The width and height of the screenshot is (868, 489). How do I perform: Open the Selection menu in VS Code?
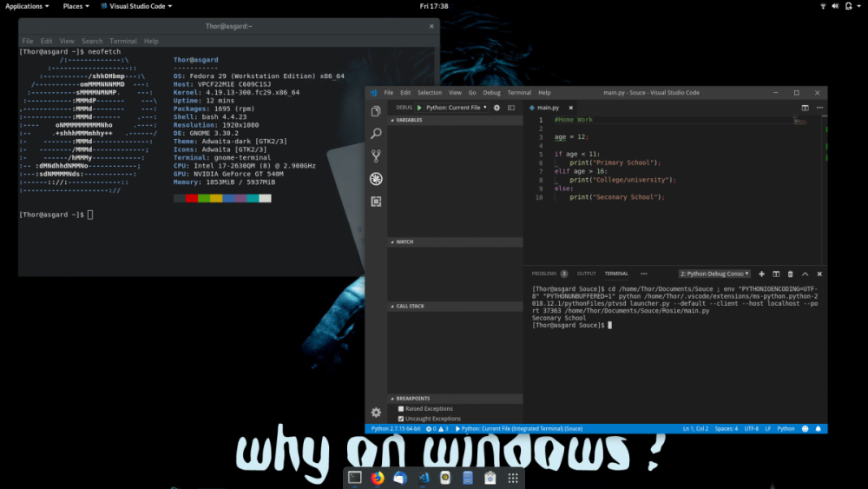(x=429, y=92)
